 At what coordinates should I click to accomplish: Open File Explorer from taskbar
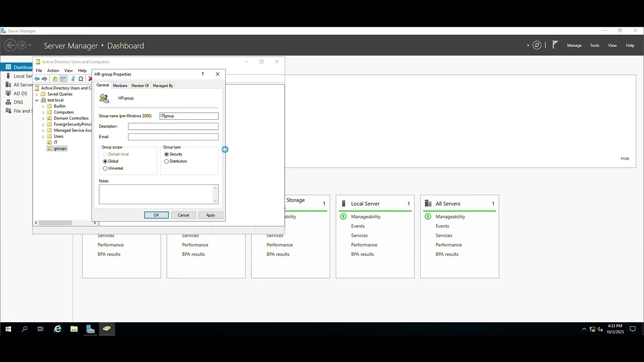click(x=74, y=329)
